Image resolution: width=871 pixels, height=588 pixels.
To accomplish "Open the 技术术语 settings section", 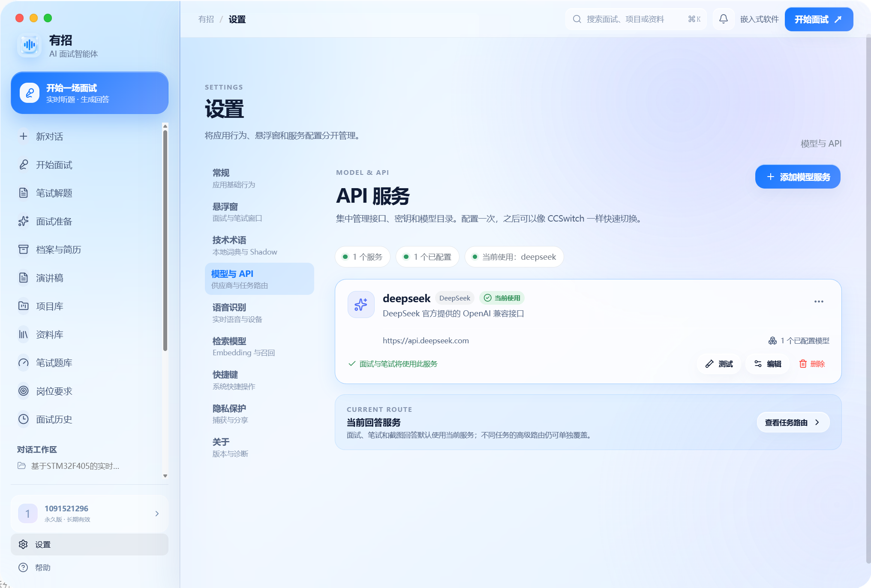I will pyautogui.click(x=259, y=246).
